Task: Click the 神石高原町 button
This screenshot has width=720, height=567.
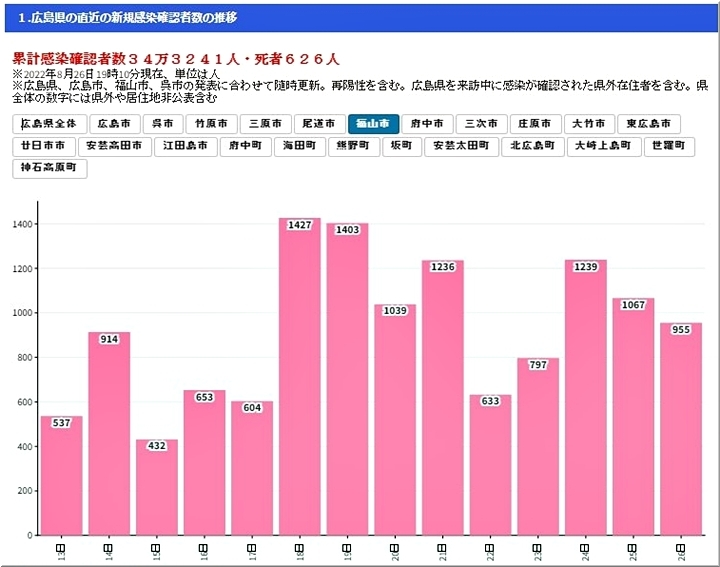Action: tap(50, 168)
